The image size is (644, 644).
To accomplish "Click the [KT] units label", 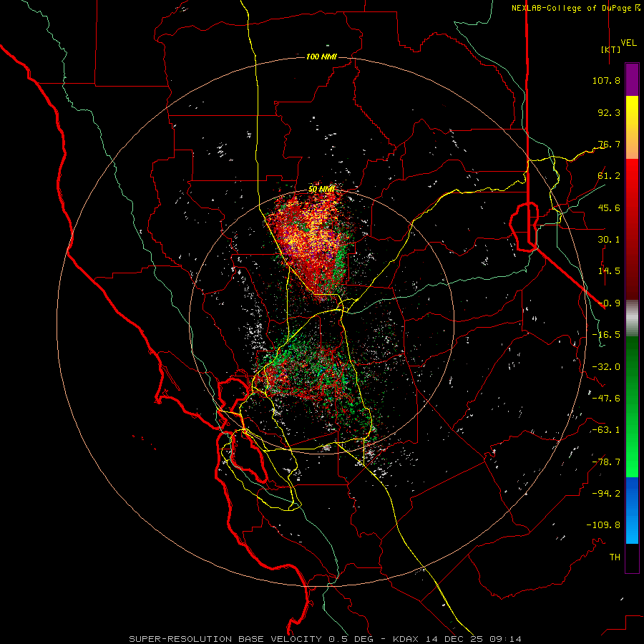I will (x=610, y=49).
